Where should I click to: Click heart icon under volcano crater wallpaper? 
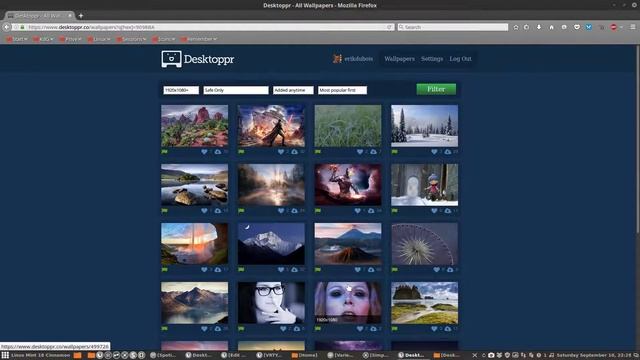click(358, 269)
